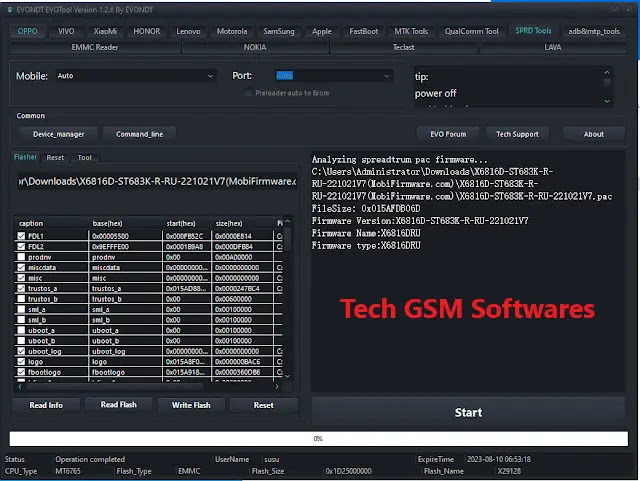Open the FastBoot tab
640x481 pixels.
(x=363, y=31)
